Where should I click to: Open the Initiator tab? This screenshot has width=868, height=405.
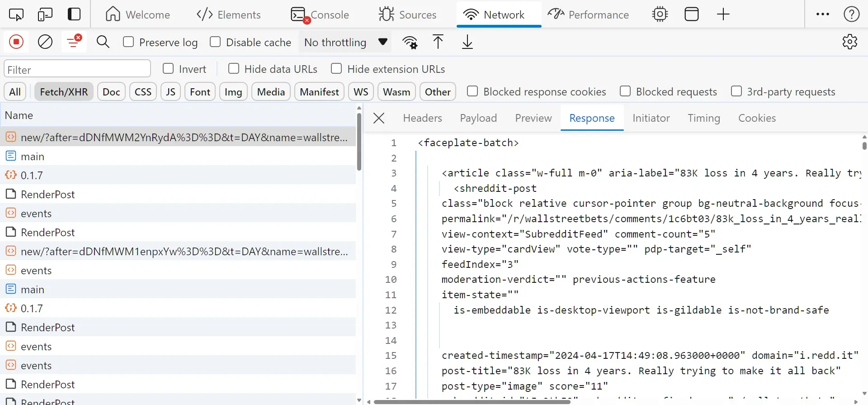pos(651,118)
